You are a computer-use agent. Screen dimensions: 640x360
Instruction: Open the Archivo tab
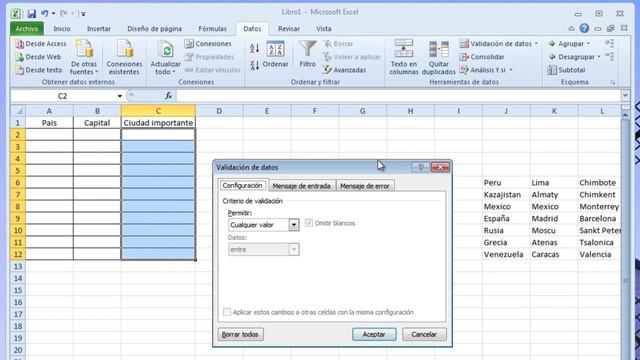tap(27, 29)
